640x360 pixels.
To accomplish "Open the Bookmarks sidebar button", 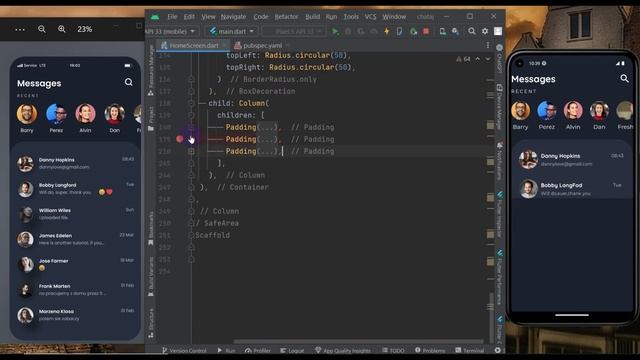I will click(x=151, y=229).
